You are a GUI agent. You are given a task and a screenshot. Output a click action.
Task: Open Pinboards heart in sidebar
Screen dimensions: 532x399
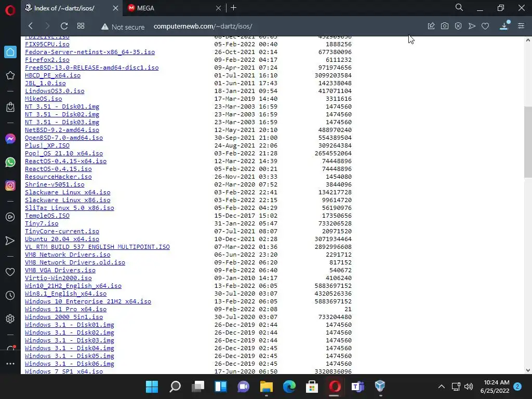[x=10, y=272]
